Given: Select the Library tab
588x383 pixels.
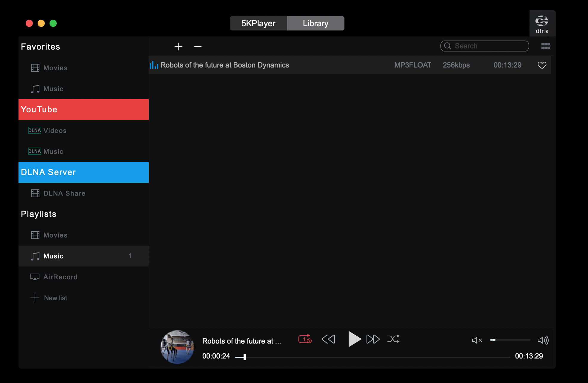Looking at the screenshot, I should 316,23.
